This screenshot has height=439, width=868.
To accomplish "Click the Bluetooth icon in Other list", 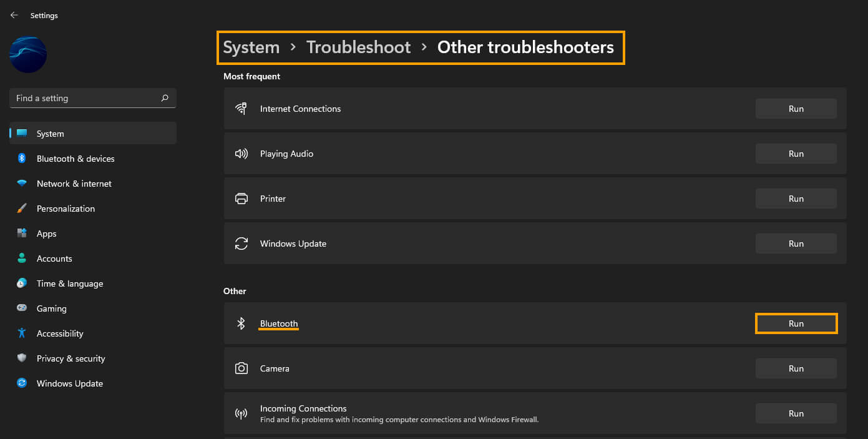I will 241,323.
